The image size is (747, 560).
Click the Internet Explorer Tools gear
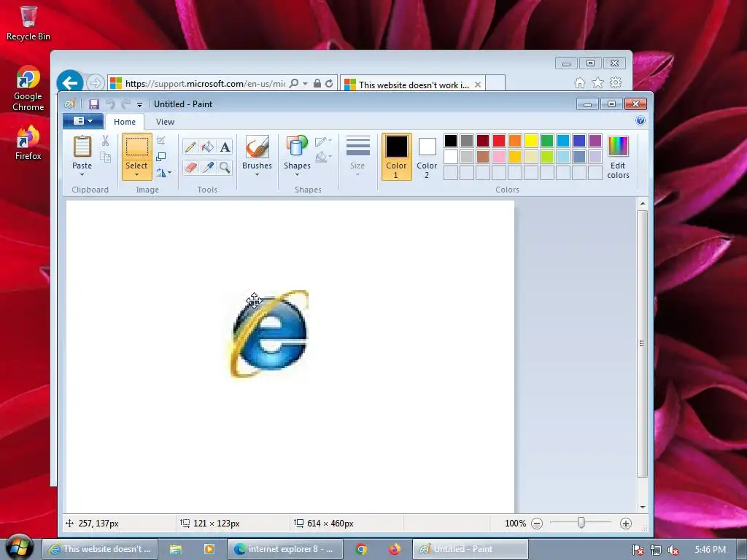coord(616,83)
